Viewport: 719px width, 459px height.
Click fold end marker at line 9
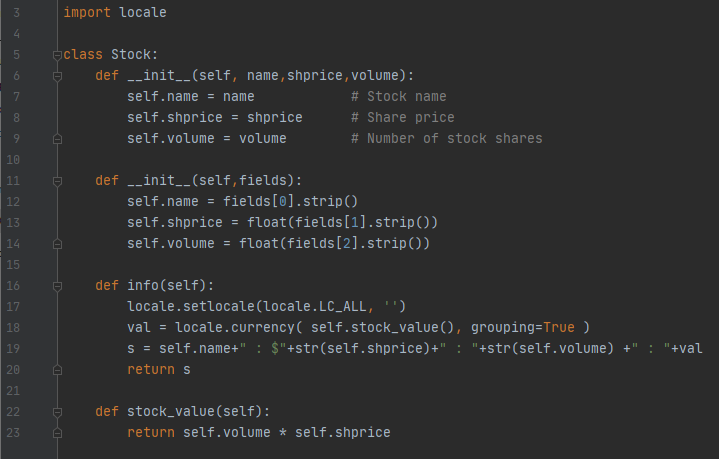tap(57, 139)
